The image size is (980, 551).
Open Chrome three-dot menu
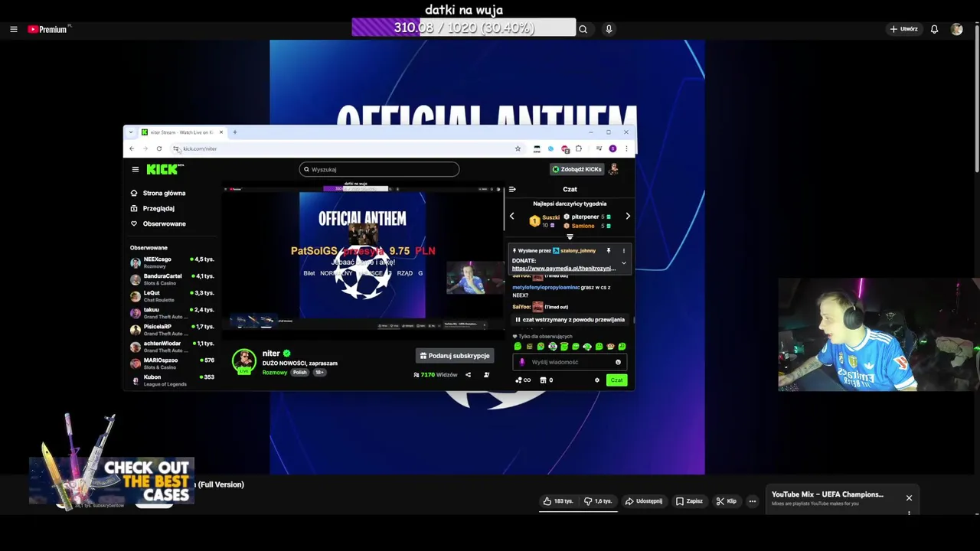pyautogui.click(x=626, y=148)
